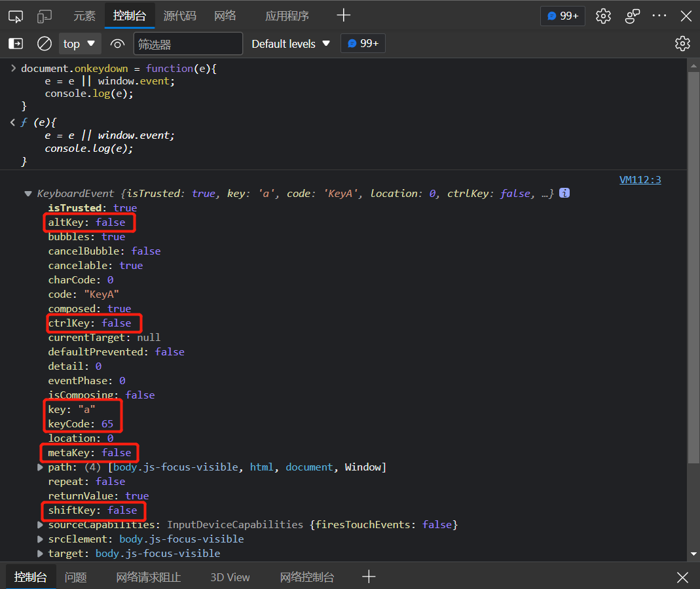
Task: Select the code: "KeyA" row
Action: [x=83, y=294]
